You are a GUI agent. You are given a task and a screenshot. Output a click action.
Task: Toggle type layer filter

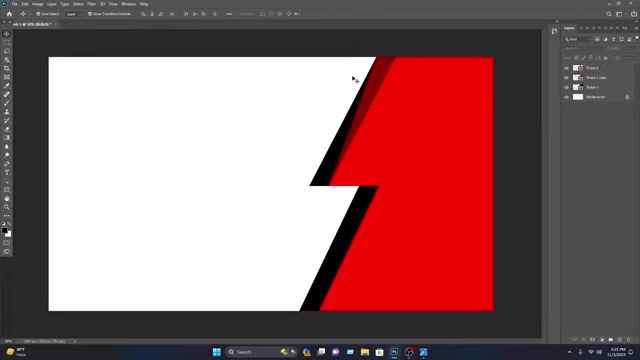(x=613, y=39)
